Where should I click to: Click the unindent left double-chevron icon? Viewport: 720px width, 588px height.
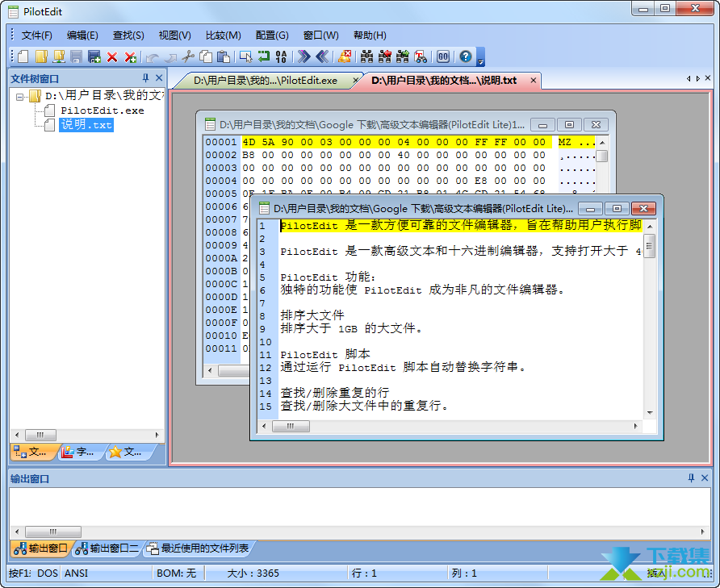point(322,56)
